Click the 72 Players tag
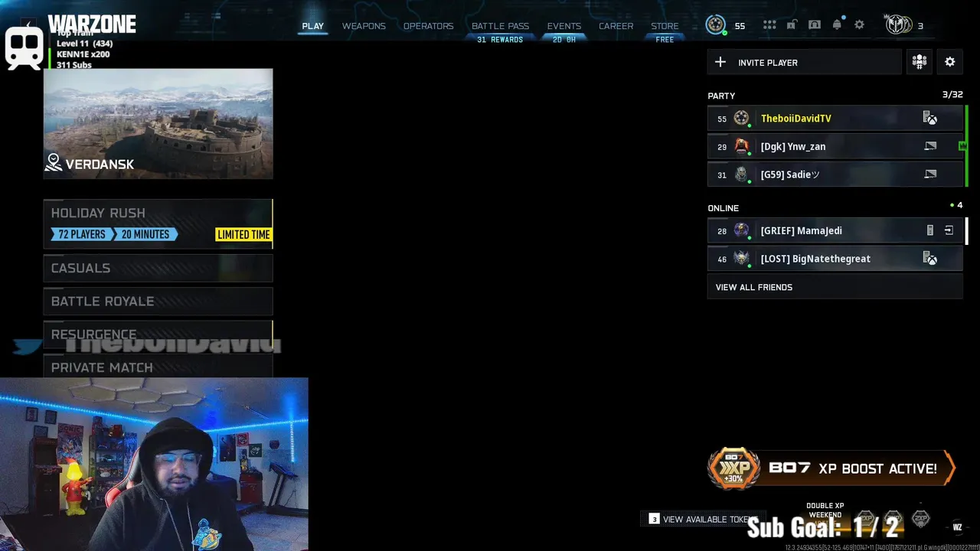The width and height of the screenshot is (980, 551). coord(80,234)
